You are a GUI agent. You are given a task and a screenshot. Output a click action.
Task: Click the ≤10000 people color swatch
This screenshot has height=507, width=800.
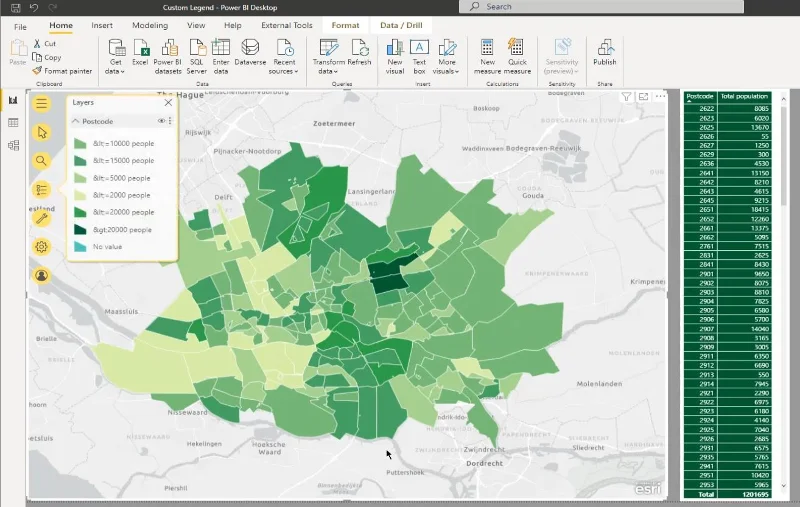pos(80,144)
